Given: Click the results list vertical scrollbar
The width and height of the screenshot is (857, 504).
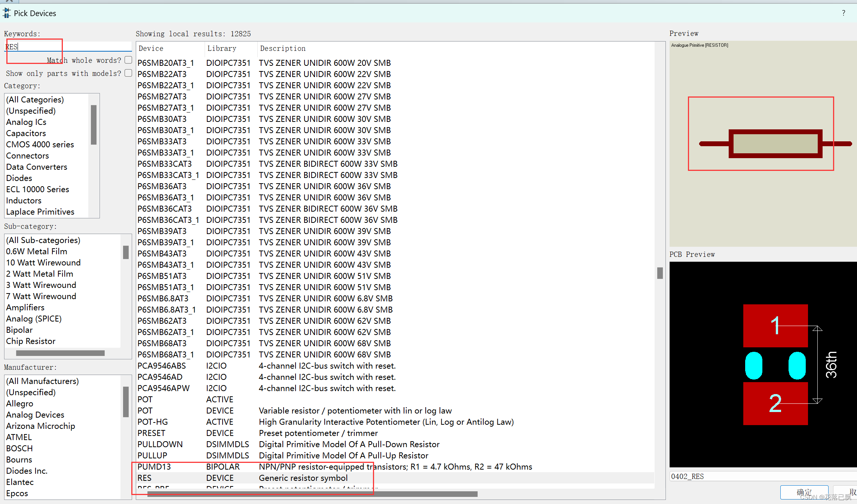Looking at the screenshot, I should pos(660,273).
